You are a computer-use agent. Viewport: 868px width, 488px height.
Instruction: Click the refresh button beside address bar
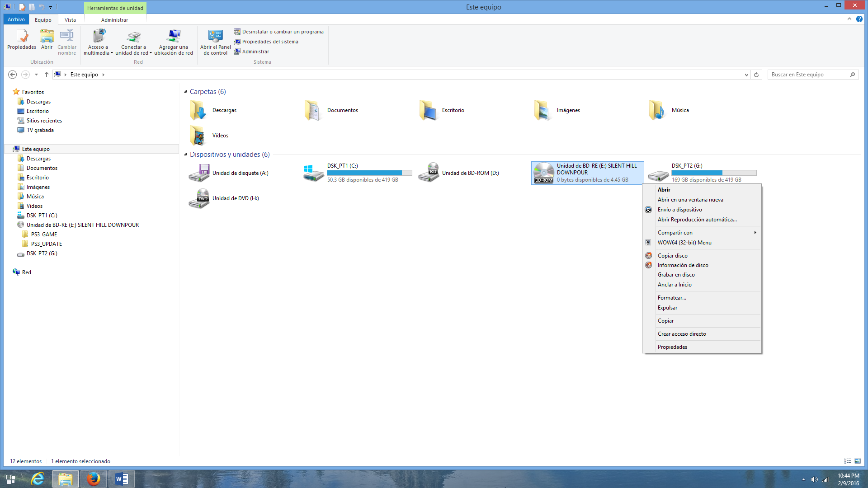pos(756,75)
